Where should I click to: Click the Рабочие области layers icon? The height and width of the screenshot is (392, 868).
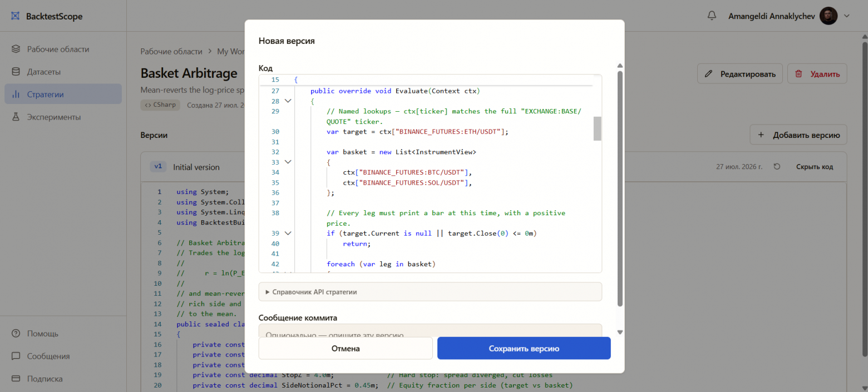coord(16,49)
